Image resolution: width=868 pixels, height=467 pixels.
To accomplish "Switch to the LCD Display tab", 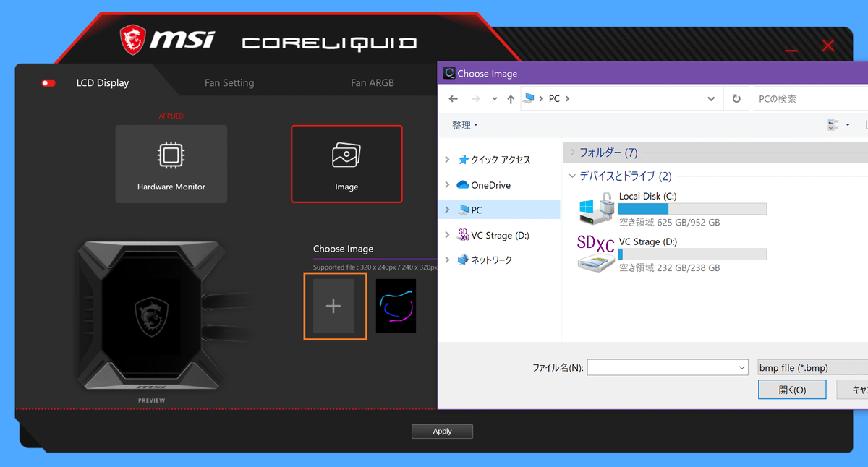I will click(103, 82).
